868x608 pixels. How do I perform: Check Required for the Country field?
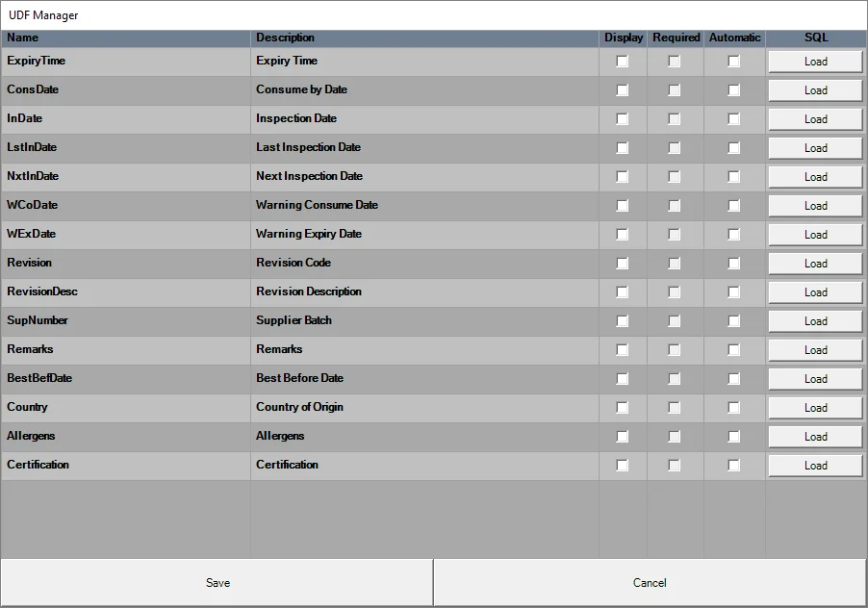coord(676,407)
